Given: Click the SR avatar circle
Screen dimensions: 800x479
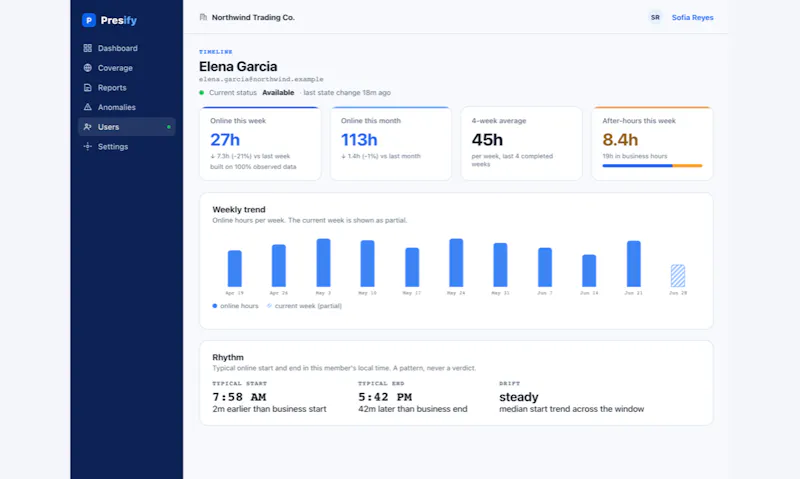Looking at the screenshot, I should tap(655, 17).
